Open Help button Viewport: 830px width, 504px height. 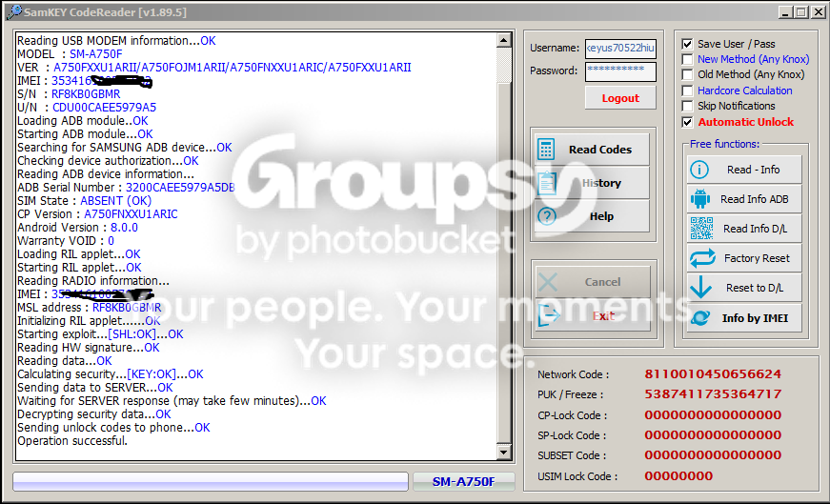[592, 216]
